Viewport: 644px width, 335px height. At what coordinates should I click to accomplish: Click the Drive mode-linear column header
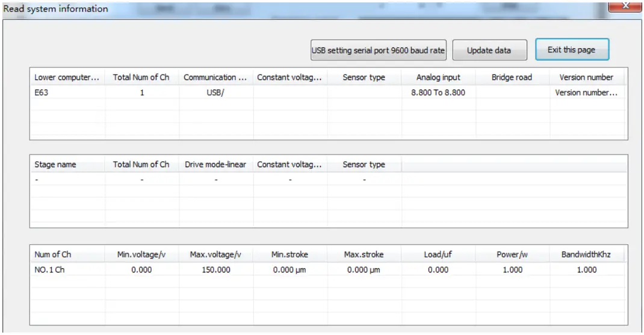tap(216, 164)
